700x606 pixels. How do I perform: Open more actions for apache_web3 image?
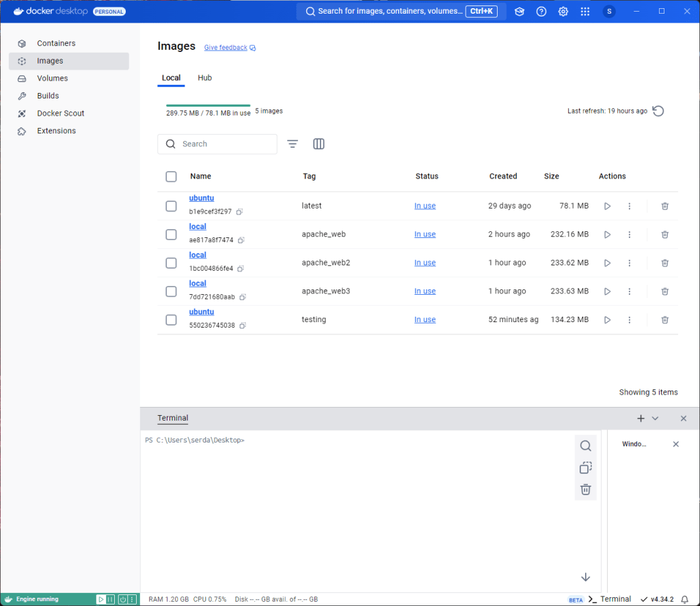pyautogui.click(x=629, y=291)
